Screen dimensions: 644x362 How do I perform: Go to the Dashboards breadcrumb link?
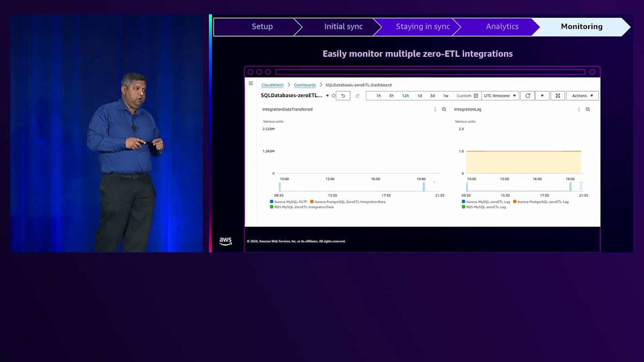[305, 85]
